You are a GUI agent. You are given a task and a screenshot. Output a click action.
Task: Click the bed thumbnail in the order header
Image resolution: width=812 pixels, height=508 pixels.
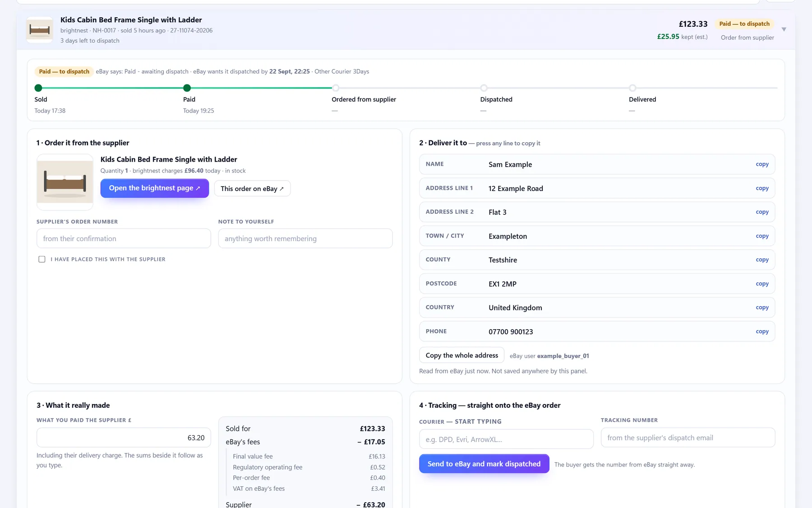click(40, 30)
